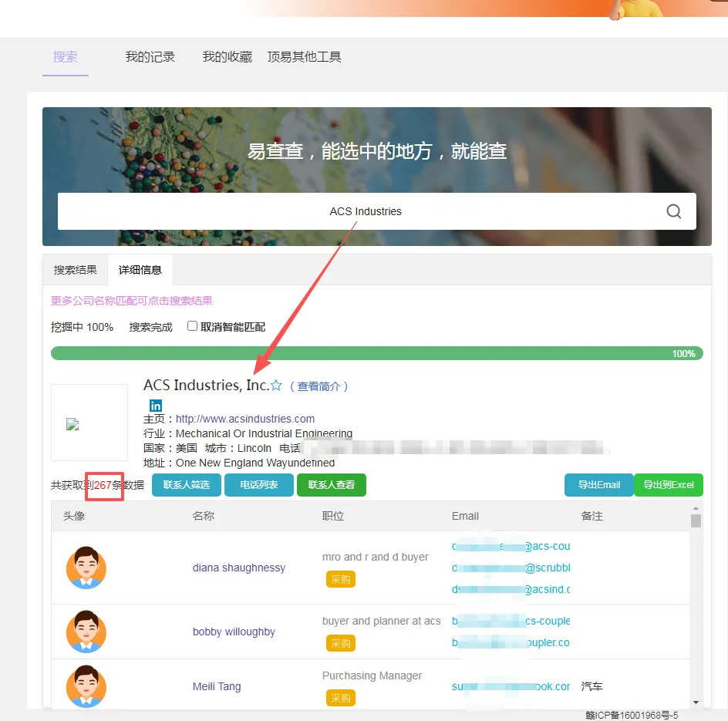This screenshot has width=728, height=721.
Task: Open the 搜索 top tab
Action: point(65,56)
